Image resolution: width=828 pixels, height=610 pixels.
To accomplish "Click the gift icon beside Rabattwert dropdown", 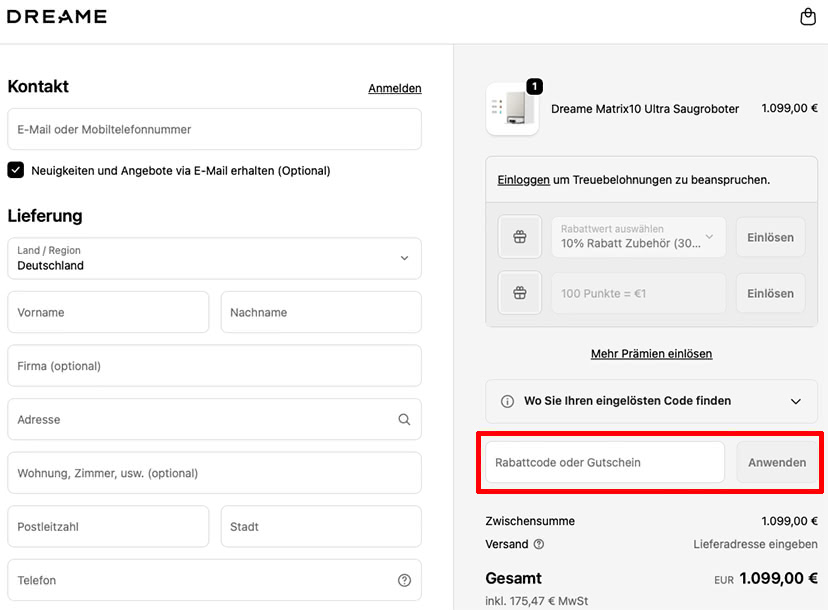I will coord(519,237).
